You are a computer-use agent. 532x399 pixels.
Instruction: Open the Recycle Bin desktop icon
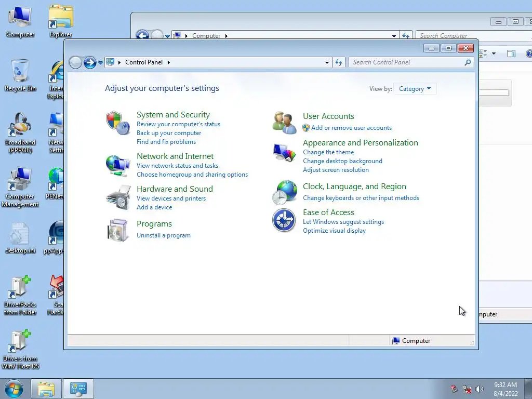[x=20, y=75]
